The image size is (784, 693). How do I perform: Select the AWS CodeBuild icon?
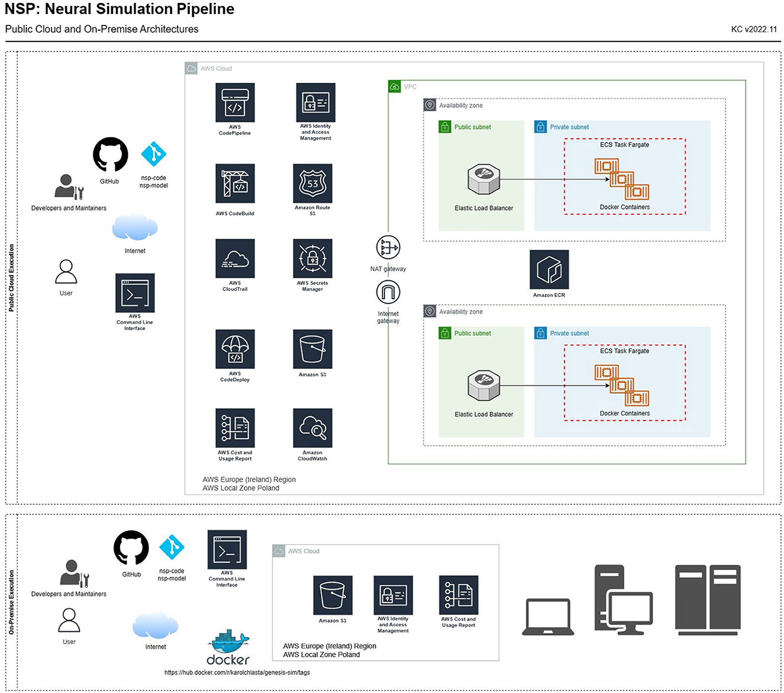coord(235,183)
